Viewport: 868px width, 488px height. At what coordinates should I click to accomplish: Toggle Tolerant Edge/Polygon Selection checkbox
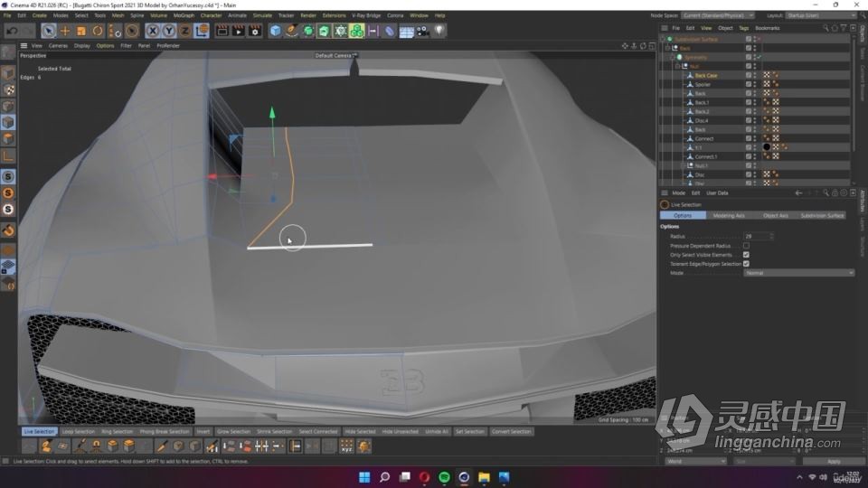(x=746, y=264)
